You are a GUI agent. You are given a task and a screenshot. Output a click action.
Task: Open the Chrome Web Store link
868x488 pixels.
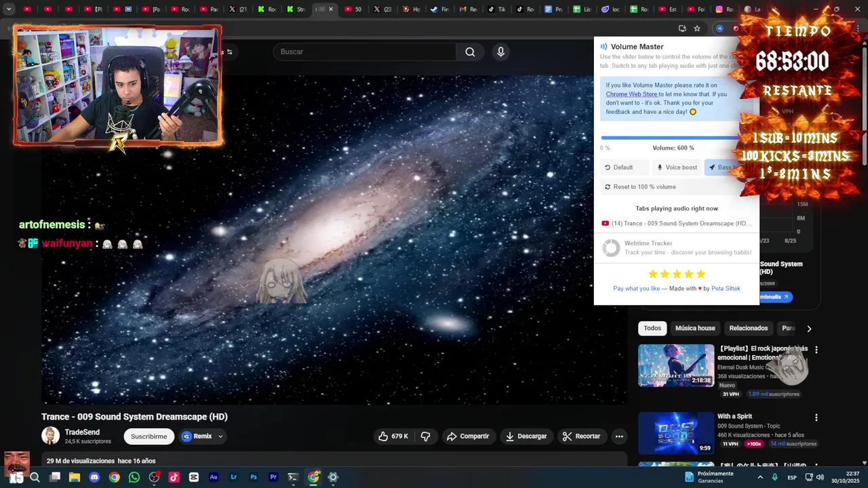[x=631, y=94]
